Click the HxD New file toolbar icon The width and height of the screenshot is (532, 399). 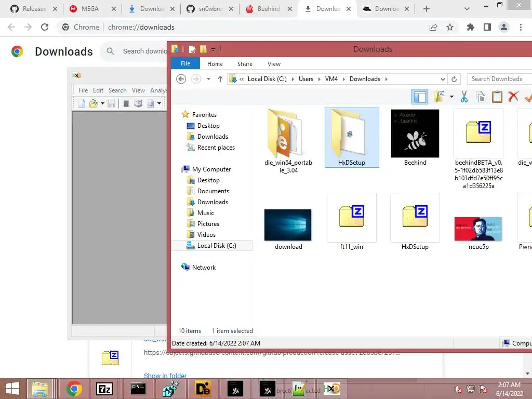[x=82, y=103]
